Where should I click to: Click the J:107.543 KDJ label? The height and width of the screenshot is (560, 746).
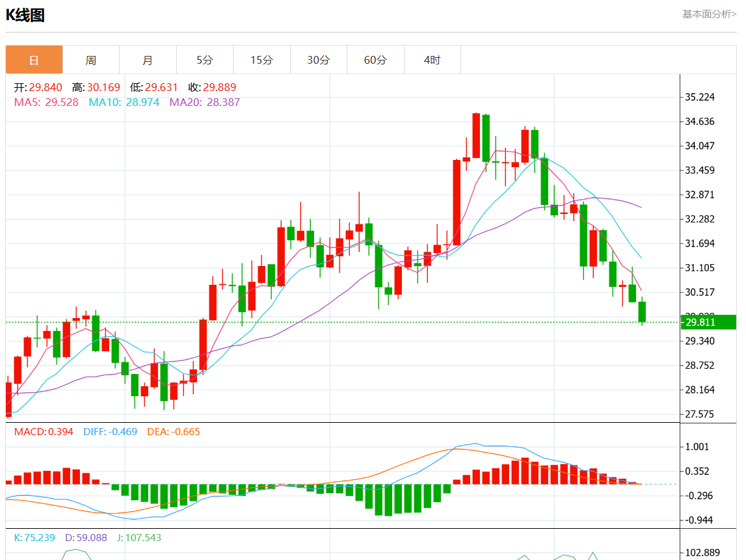[139, 538]
